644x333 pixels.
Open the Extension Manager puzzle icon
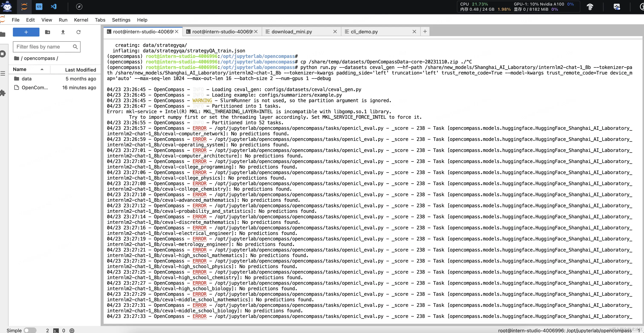coord(3,93)
